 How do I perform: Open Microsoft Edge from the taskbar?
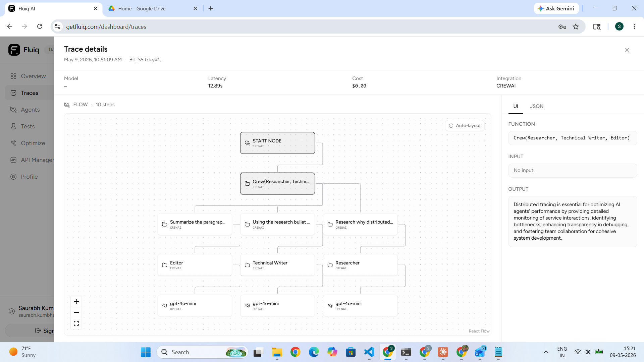coord(314,352)
